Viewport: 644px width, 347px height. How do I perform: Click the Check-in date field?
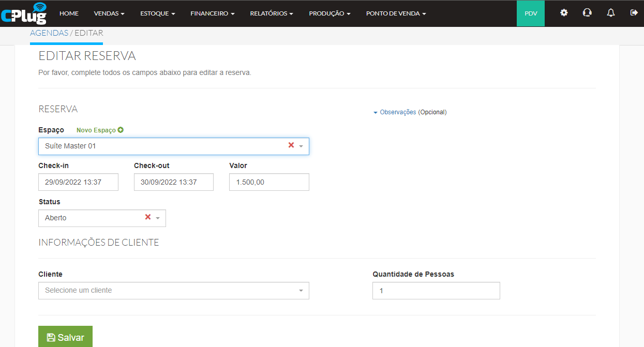coord(78,182)
